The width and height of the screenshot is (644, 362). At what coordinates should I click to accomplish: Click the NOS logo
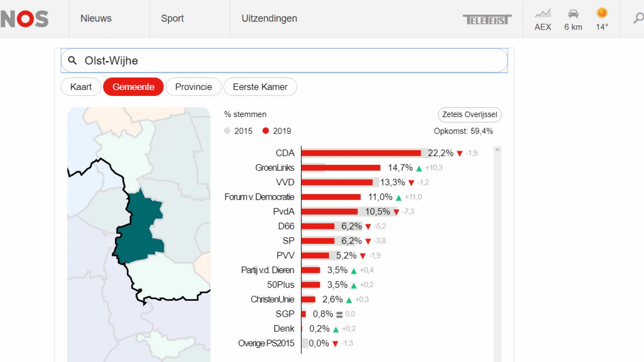(24, 19)
